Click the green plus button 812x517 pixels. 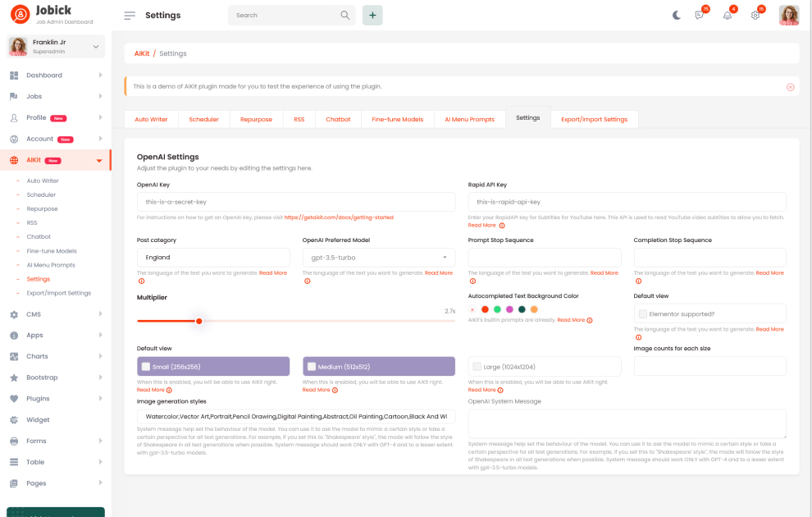tap(372, 15)
